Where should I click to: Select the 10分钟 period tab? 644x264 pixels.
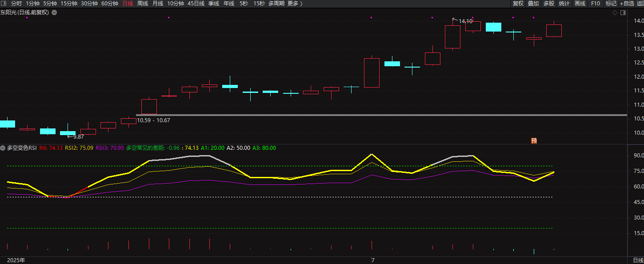[176, 4]
